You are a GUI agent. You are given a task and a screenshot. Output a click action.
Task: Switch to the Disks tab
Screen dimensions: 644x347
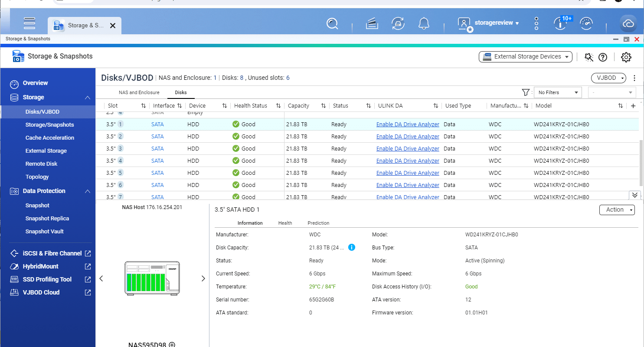tap(181, 92)
